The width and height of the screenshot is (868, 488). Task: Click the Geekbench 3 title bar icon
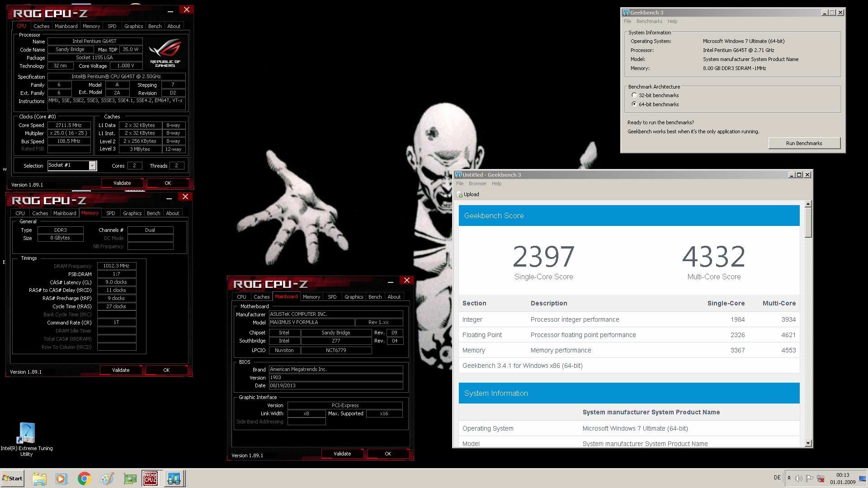(626, 13)
